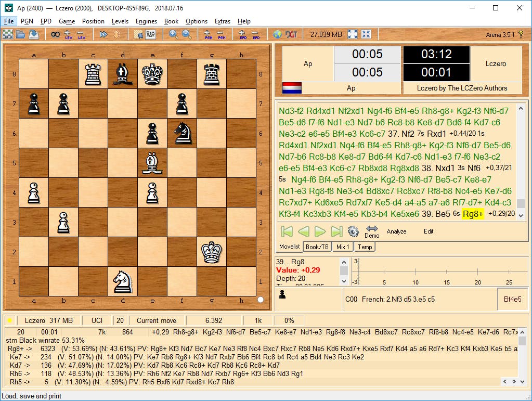This screenshot has height=401, width=532.
Task: Open engine settings with the gear icon
Action: click(354, 231)
